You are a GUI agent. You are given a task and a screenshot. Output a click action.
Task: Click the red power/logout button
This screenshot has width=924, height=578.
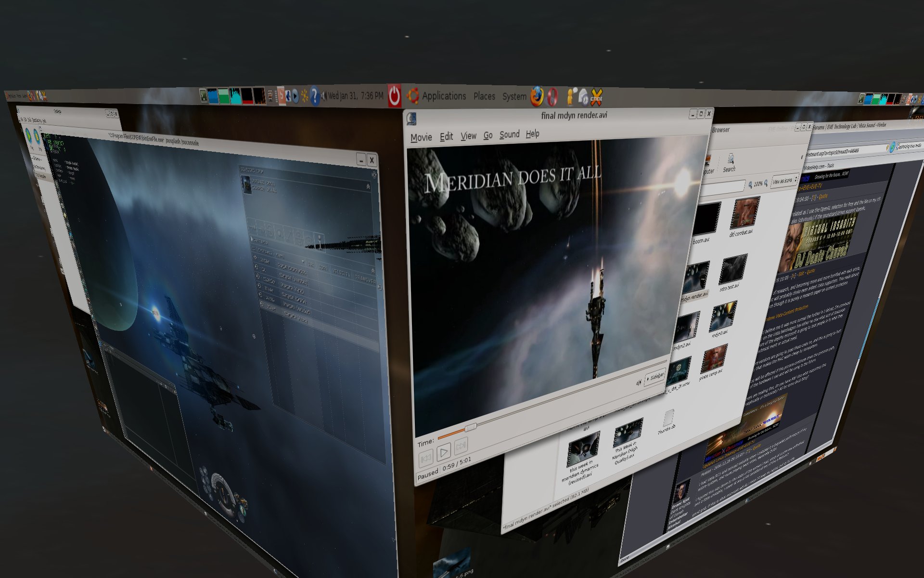click(394, 96)
